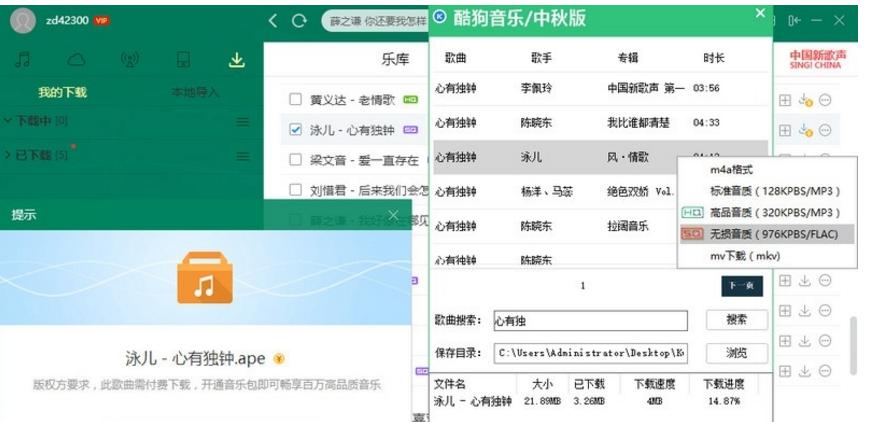Click the 专辑 column header

coord(627,58)
